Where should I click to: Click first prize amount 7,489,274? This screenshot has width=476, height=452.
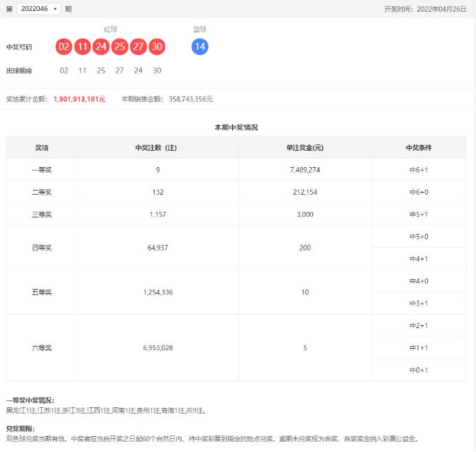(305, 170)
